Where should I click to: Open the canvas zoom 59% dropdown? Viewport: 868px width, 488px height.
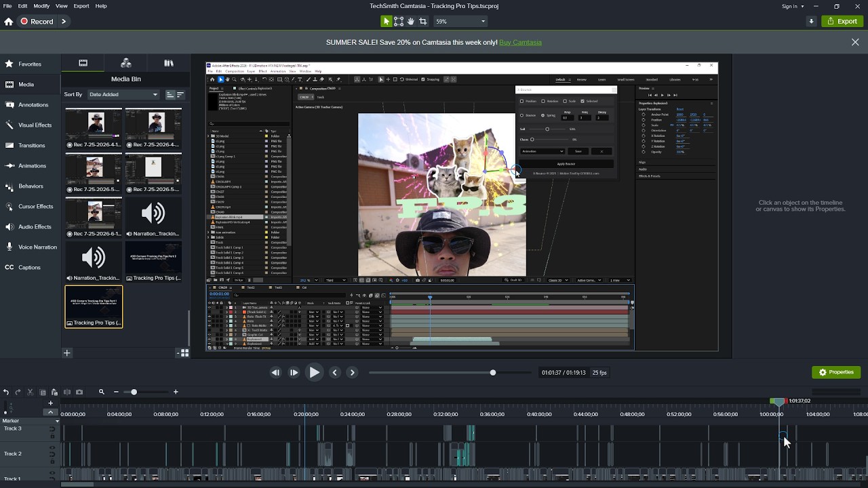[460, 22]
